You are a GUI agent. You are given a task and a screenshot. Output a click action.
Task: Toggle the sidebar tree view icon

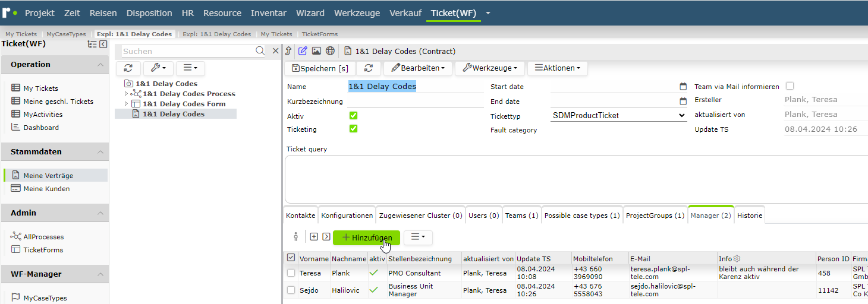click(92, 44)
